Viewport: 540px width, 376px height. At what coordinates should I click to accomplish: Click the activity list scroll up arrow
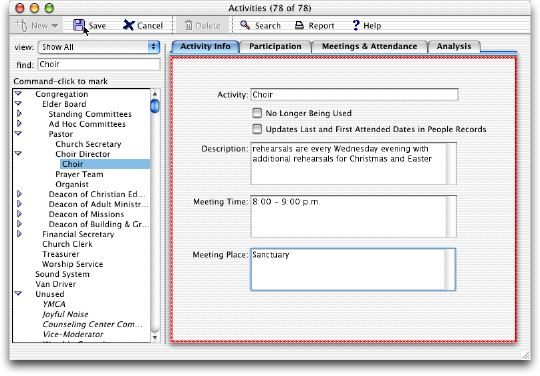155,94
